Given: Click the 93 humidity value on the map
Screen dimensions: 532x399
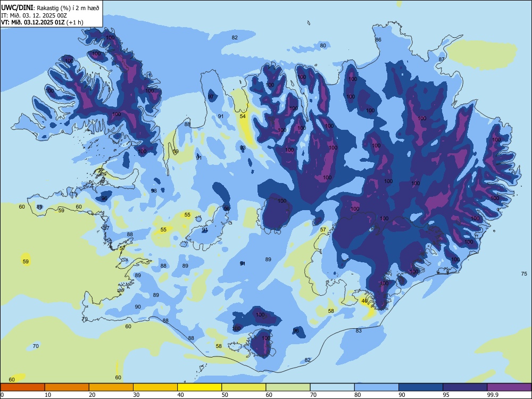Looking at the screenshot, I should (x=243, y=147).
